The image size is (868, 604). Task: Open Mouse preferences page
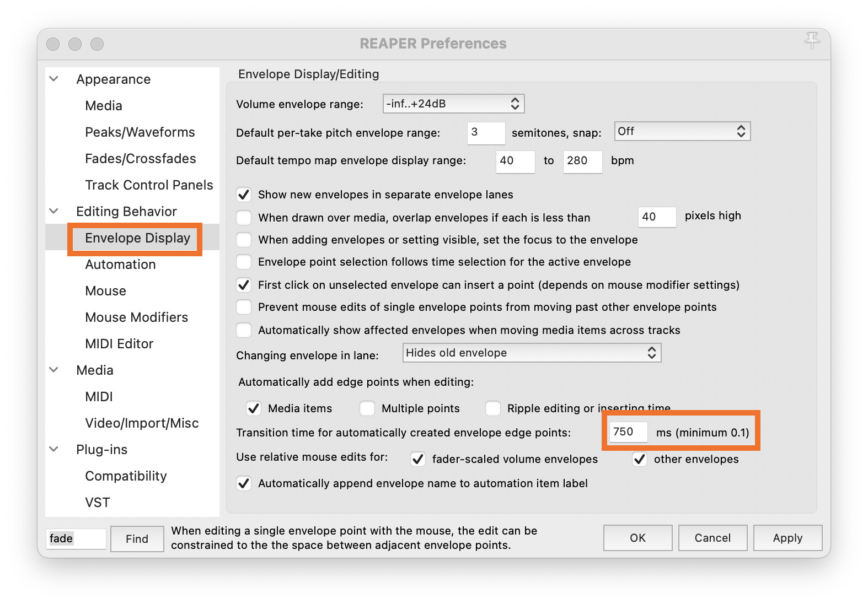pos(105,290)
